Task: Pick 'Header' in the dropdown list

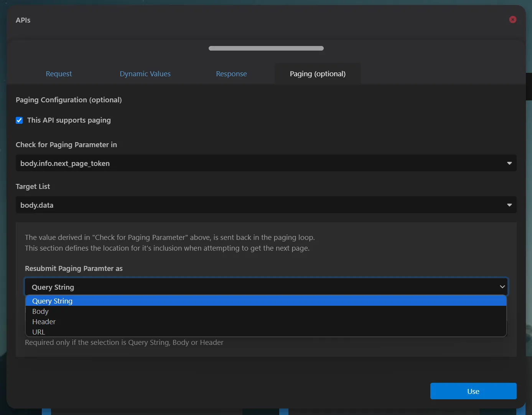Action: (x=266, y=322)
